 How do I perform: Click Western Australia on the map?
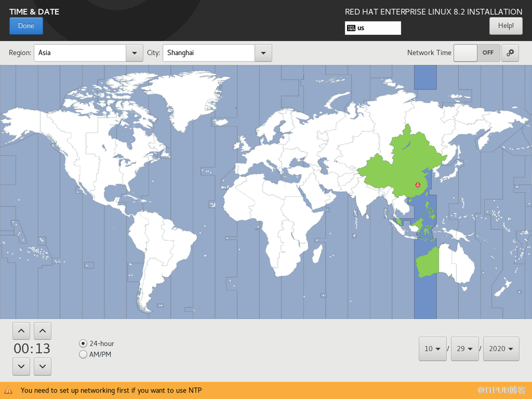coord(428,263)
